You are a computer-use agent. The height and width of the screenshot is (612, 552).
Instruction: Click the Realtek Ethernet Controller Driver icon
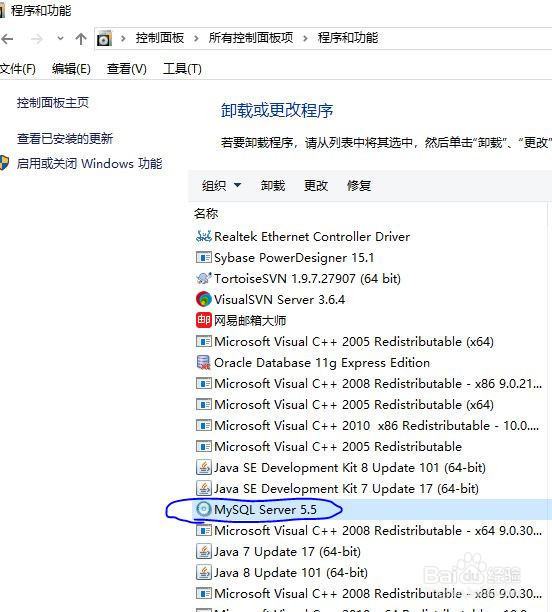(x=203, y=236)
